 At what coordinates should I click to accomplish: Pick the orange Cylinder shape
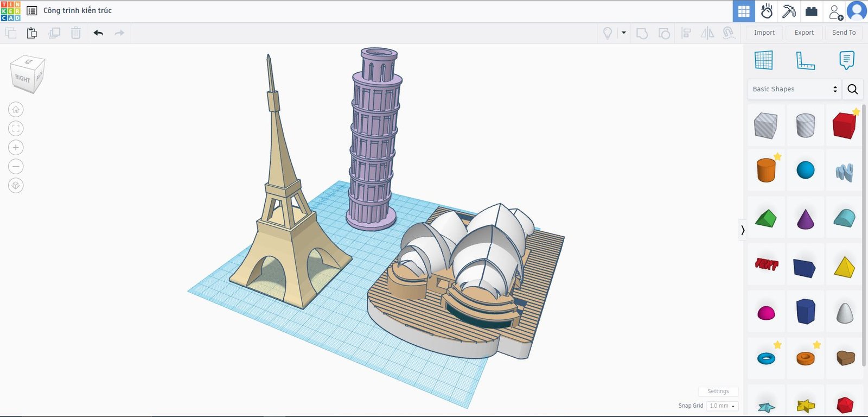click(x=766, y=170)
